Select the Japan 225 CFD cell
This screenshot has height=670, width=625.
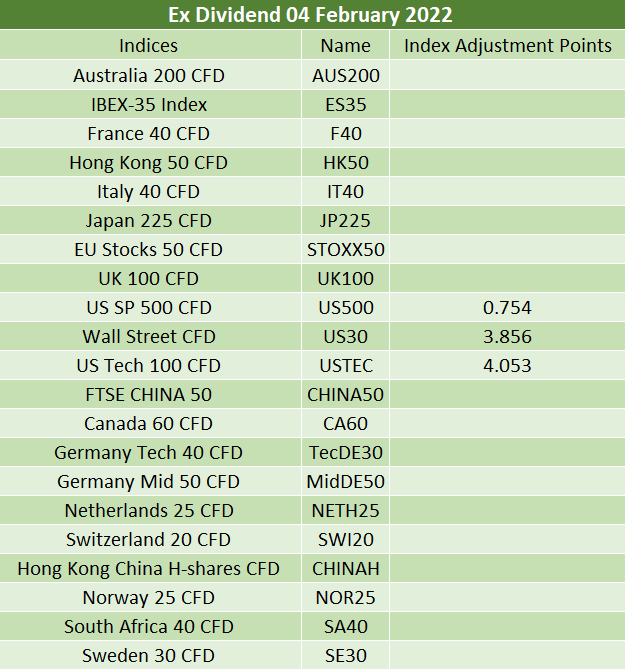tap(149, 221)
